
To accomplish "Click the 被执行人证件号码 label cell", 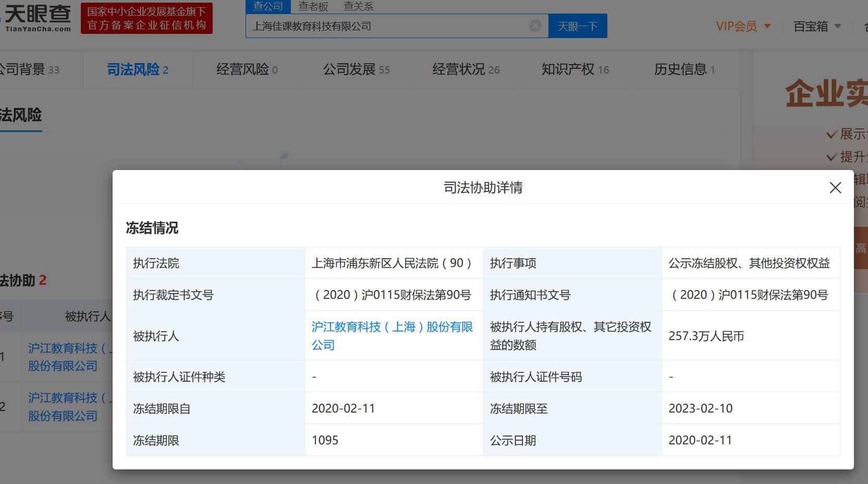I will 572,377.
